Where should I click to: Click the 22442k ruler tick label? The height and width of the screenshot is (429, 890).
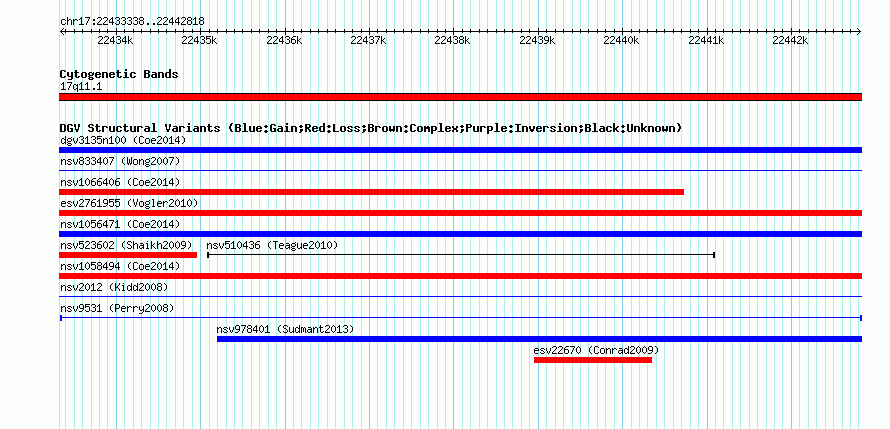point(790,40)
